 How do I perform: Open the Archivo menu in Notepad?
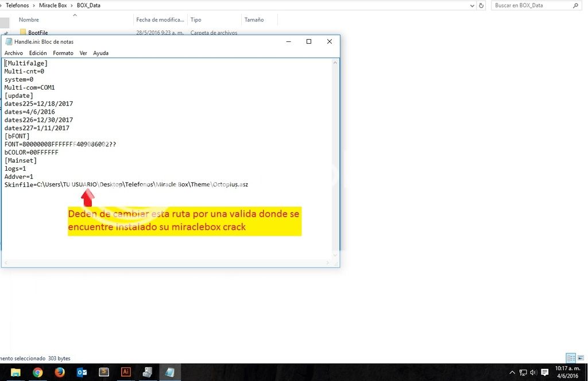pyautogui.click(x=13, y=53)
